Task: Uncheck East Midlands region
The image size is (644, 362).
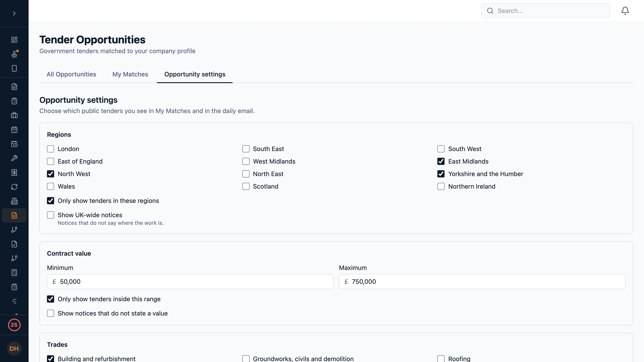Action: [x=441, y=161]
